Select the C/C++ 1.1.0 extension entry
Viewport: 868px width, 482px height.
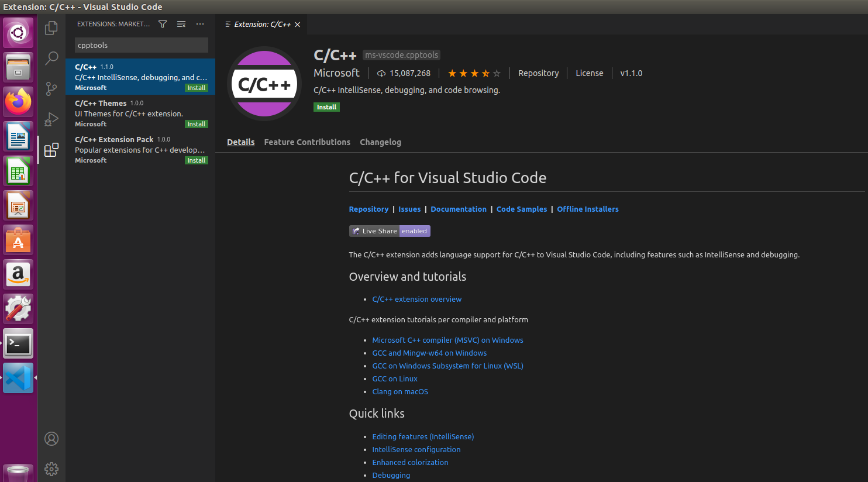pos(140,77)
